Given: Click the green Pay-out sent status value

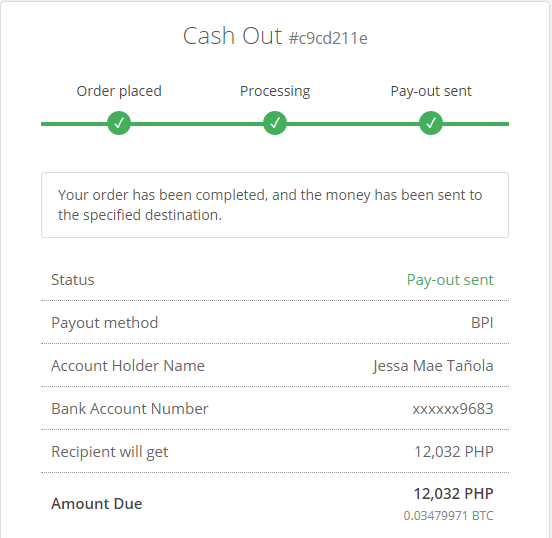Looking at the screenshot, I should (x=450, y=280).
